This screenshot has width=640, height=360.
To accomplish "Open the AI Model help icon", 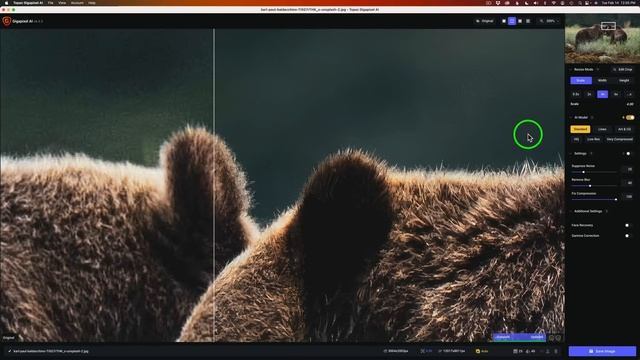I will point(592,118).
